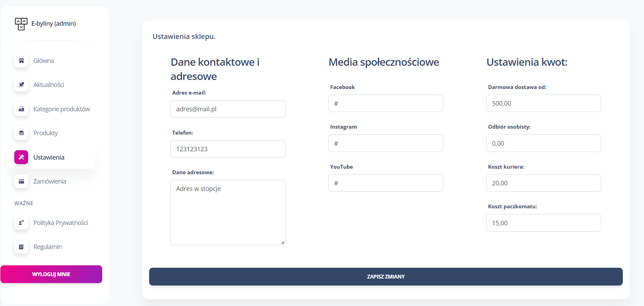
Task: Click the 'Telefon:' label
Action: [x=183, y=133]
